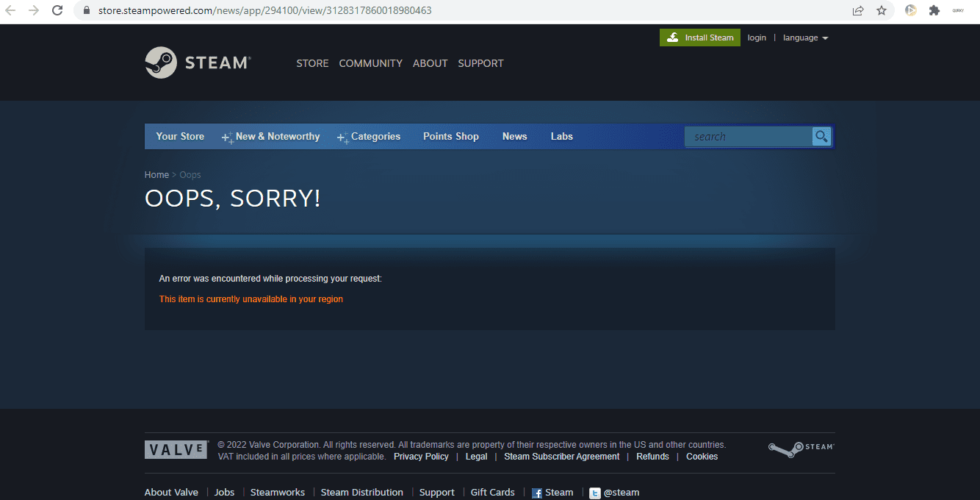
Task: Open the Points Shop tab
Action: (451, 136)
